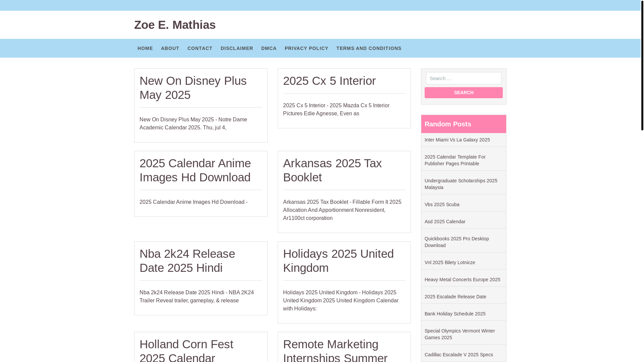The image size is (644, 362).
Task: Open the Disclaimer page
Action: click(x=237, y=48)
